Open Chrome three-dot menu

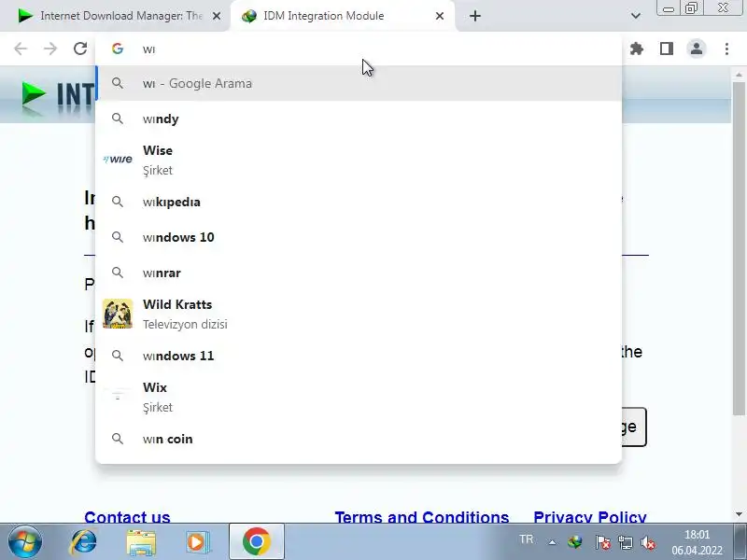pyautogui.click(x=726, y=49)
